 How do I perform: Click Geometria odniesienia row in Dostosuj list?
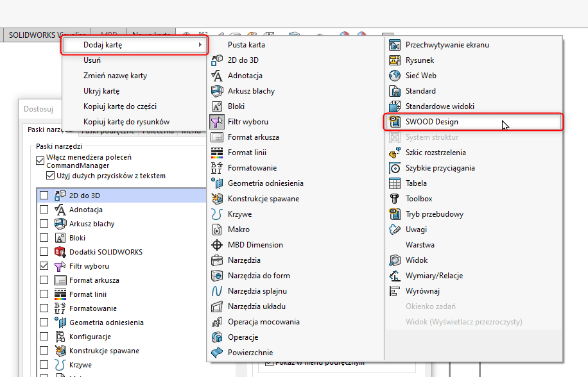(x=122, y=323)
